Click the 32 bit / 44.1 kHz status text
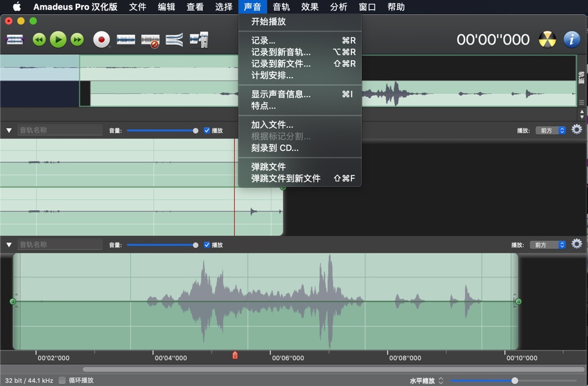This screenshot has width=588, height=386. pyautogui.click(x=29, y=381)
